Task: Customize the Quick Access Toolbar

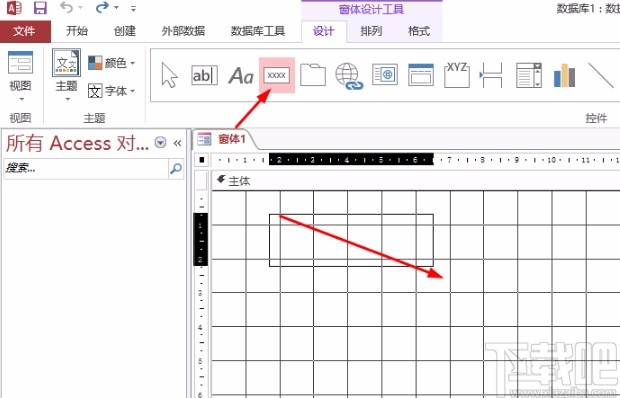Action: click(x=133, y=8)
